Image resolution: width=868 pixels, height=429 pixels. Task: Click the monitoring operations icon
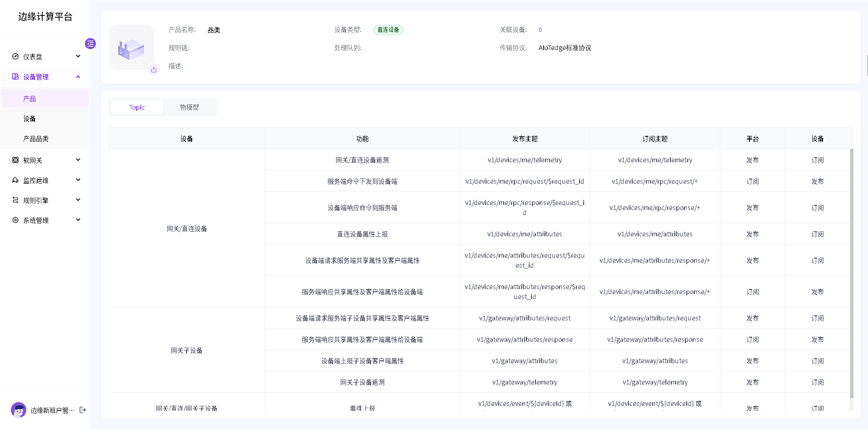pyautogui.click(x=15, y=180)
